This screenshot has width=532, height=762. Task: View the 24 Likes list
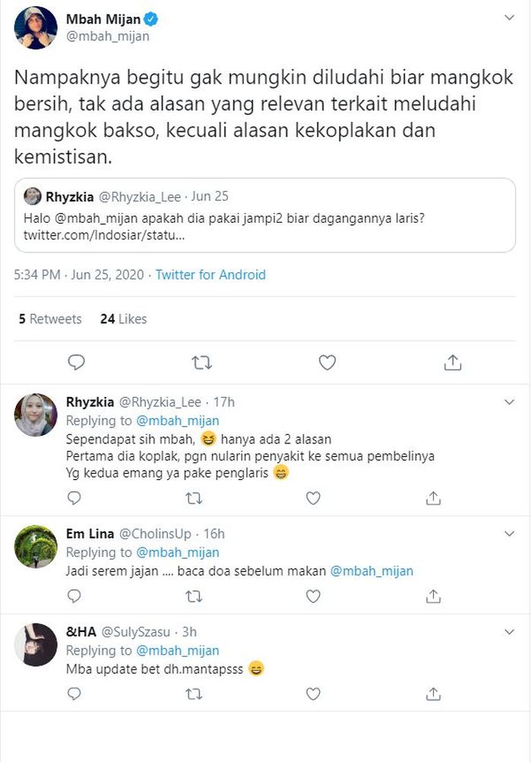(123, 319)
